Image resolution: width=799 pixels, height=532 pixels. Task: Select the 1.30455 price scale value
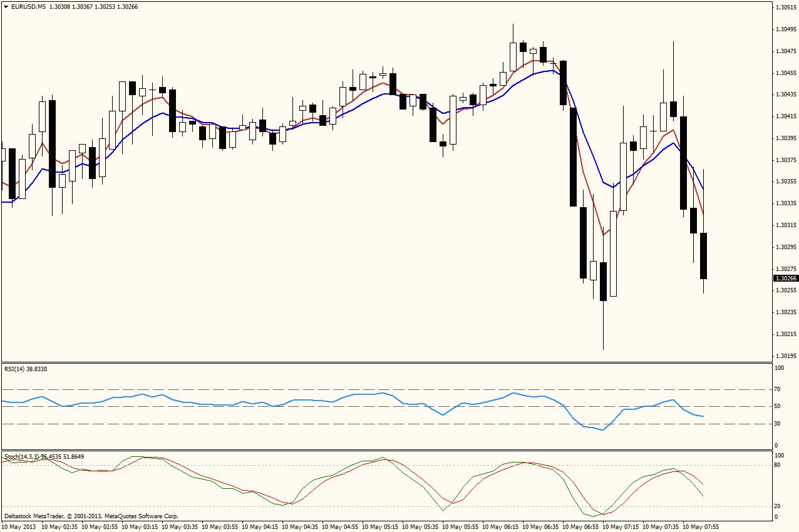point(786,73)
